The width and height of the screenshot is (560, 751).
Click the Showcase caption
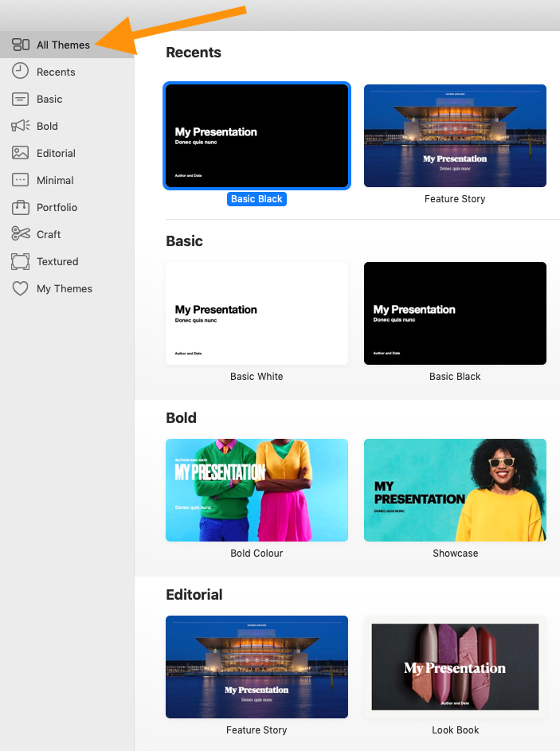456,553
